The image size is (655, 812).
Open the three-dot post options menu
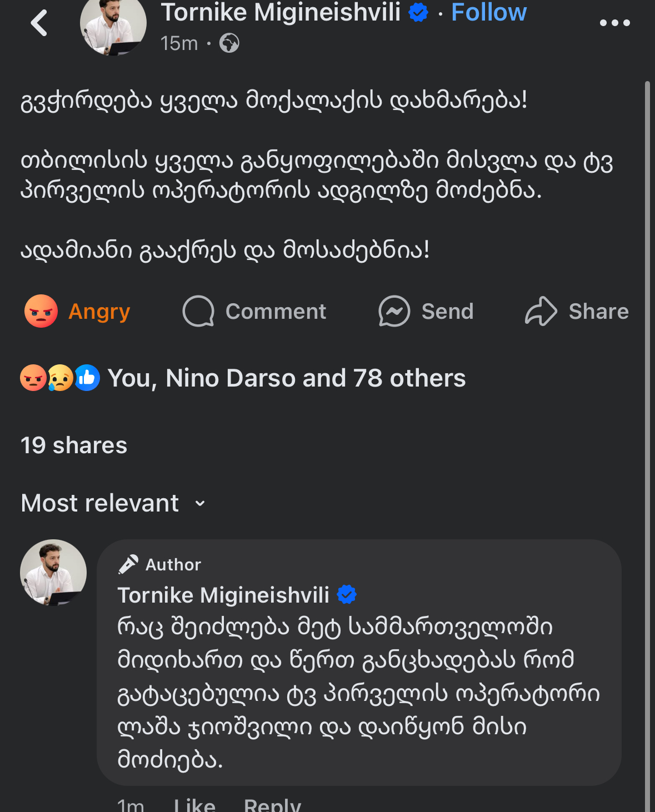(x=614, y=23)
